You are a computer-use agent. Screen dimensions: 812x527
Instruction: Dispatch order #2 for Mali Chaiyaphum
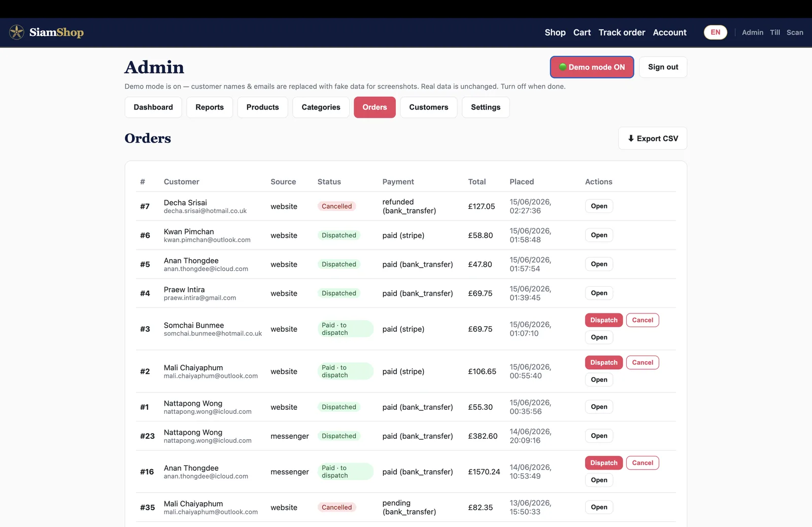(x=604, y=363)
